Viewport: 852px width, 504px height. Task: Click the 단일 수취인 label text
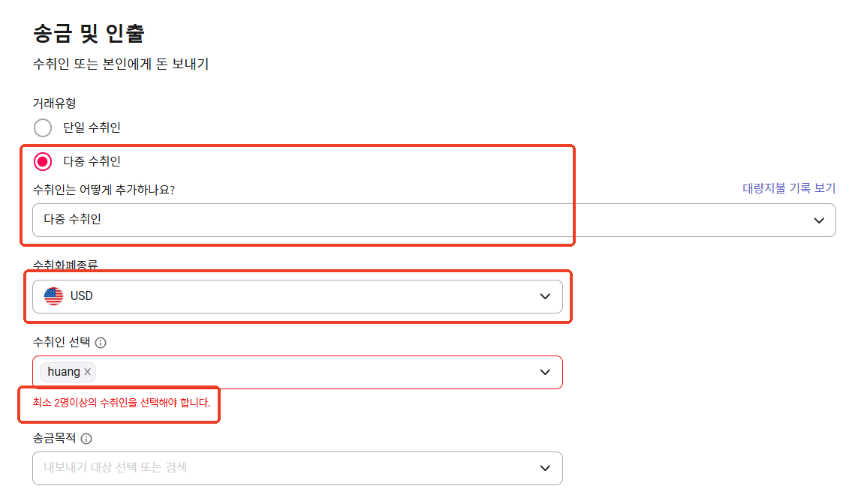92,127
